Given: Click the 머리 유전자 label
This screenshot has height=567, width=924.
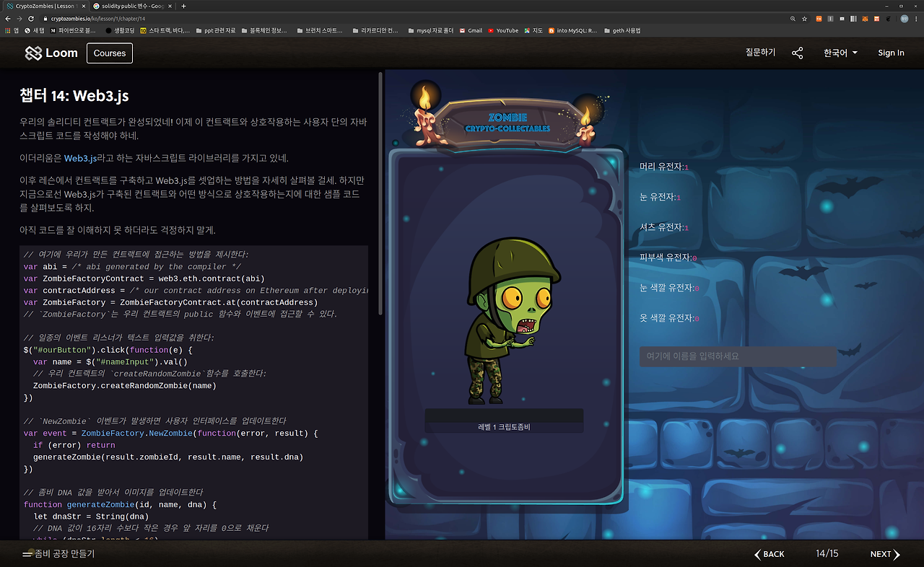Looking at the screenshot, I should coord(661,167).
